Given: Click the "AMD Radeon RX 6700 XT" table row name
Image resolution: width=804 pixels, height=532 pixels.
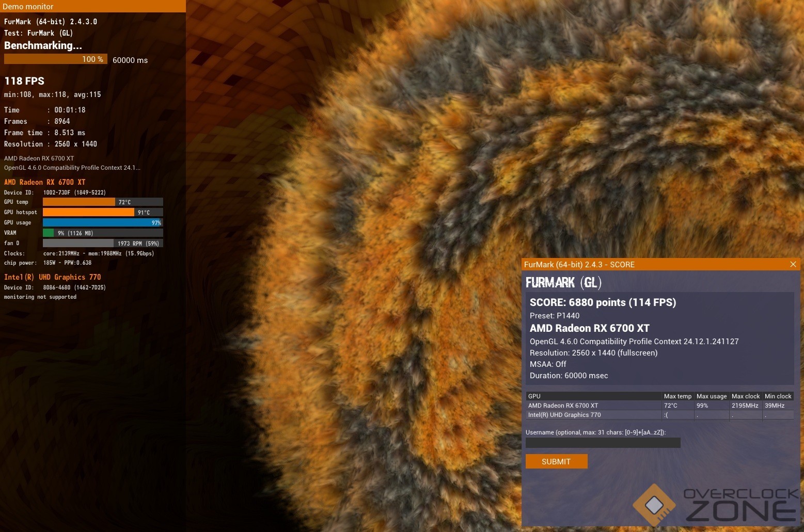Looking at the screenshot, I should (563, 406).
